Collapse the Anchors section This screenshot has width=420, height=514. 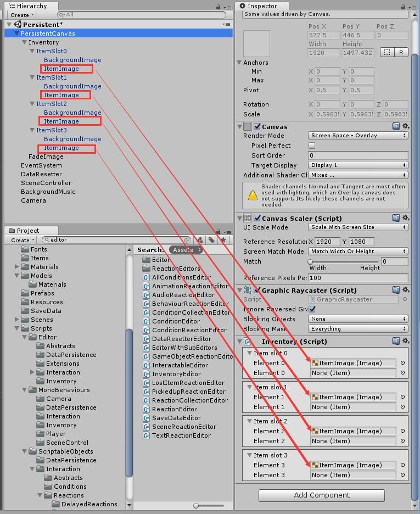pos(239,62)
